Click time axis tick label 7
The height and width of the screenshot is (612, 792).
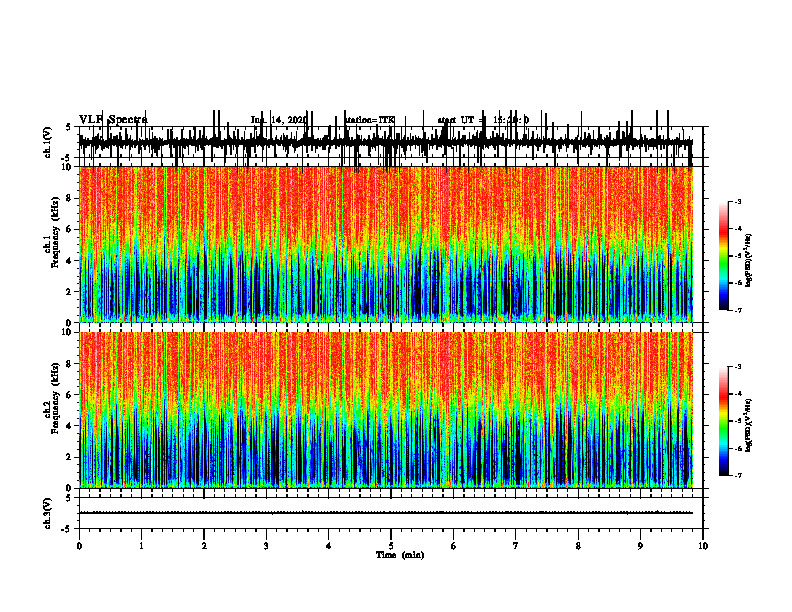click(516, 546)
